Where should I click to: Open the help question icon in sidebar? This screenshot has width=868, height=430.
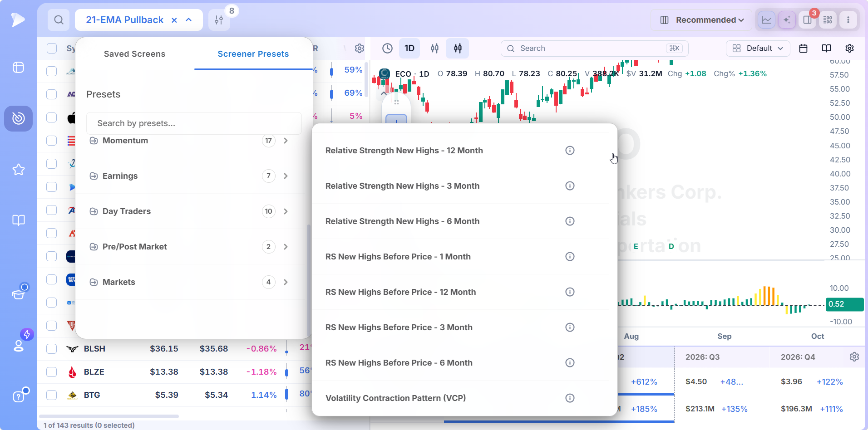coord(19,396)
